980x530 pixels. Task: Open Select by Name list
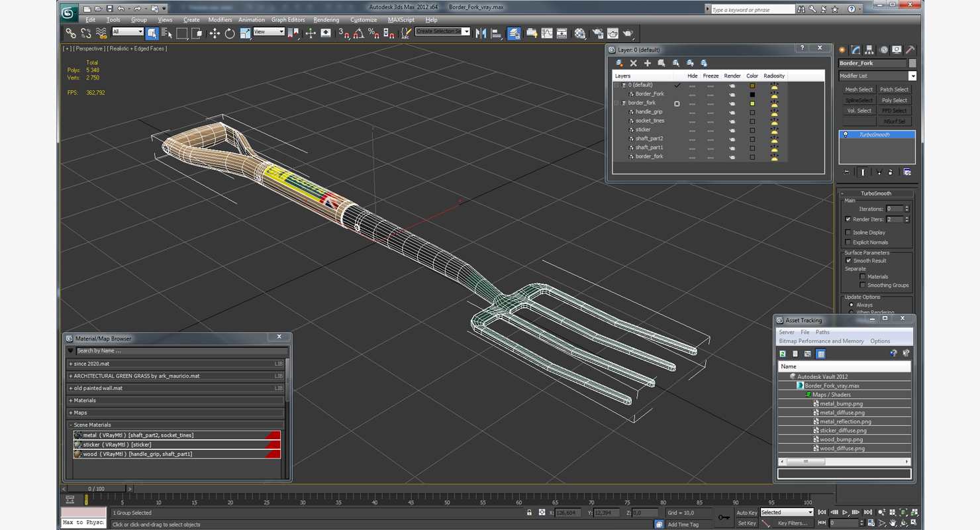(x=166, y=33)
